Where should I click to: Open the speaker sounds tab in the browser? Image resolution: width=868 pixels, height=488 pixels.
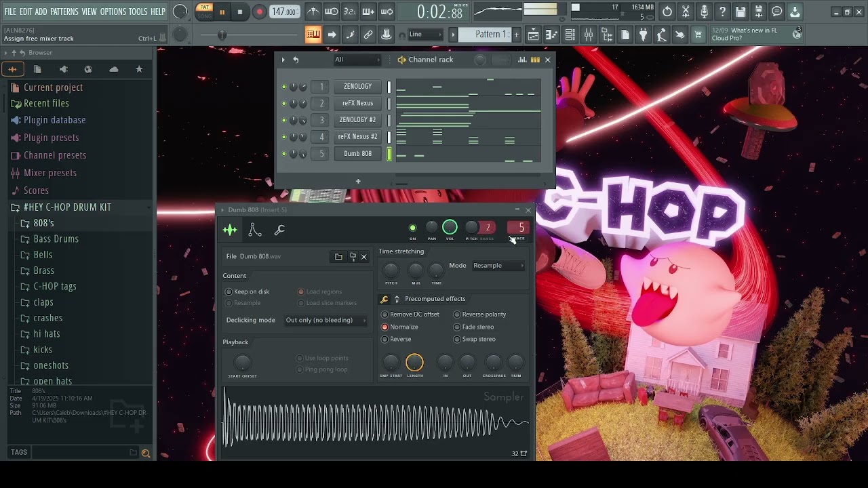[63, 69]
